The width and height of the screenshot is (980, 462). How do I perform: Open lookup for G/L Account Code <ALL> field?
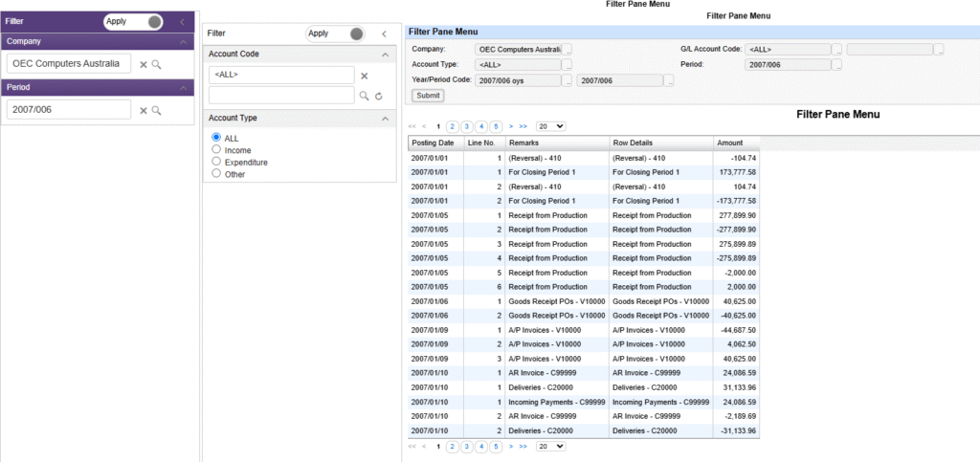pyautogui.click(x=837, y=50)
